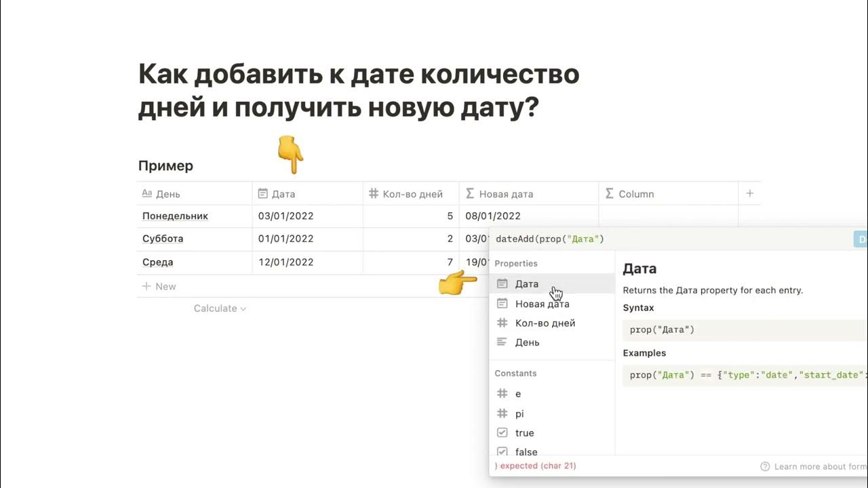The image size is (868, 488).
Task: Click the calendar icon beside Дата property
Action: click(x=502, y=284)
